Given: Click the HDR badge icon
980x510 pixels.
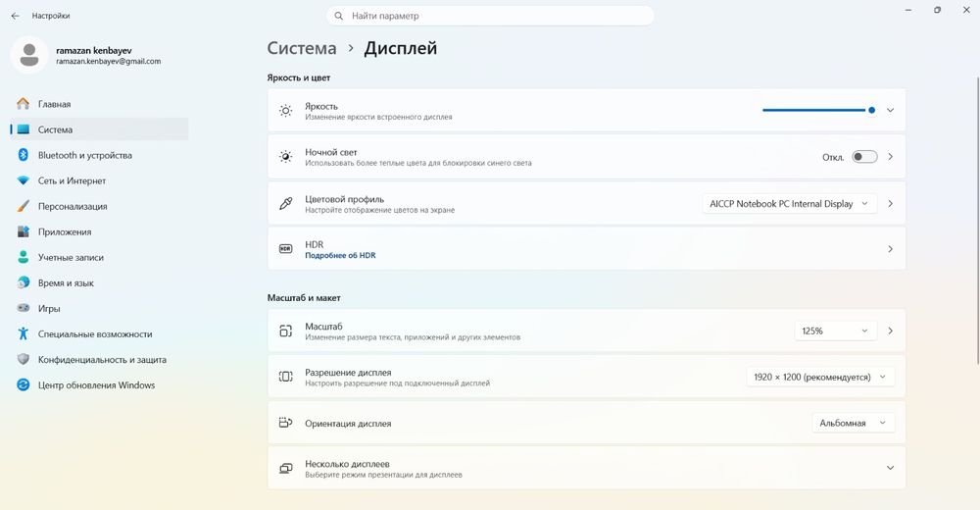Looking at the screenshot, I should point(285,248).
